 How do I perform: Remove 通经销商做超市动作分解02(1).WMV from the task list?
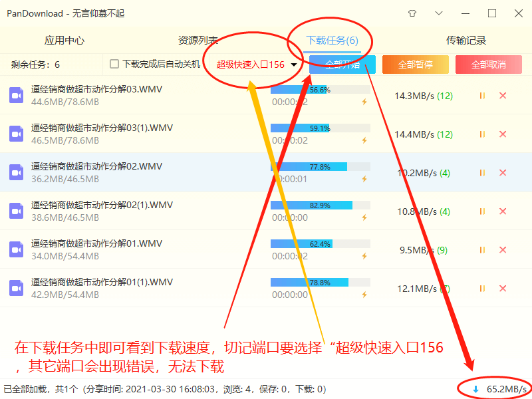(x=503, y=211)
